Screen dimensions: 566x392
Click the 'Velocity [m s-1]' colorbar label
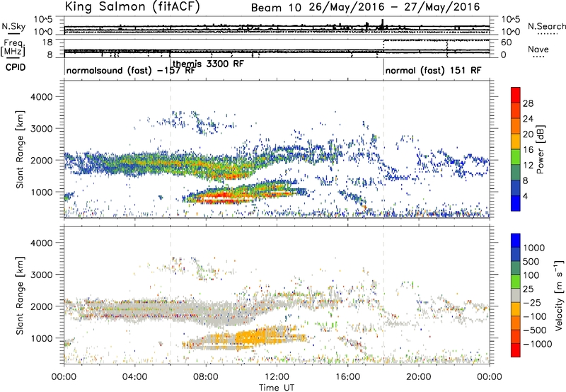[x=559, y=295]
